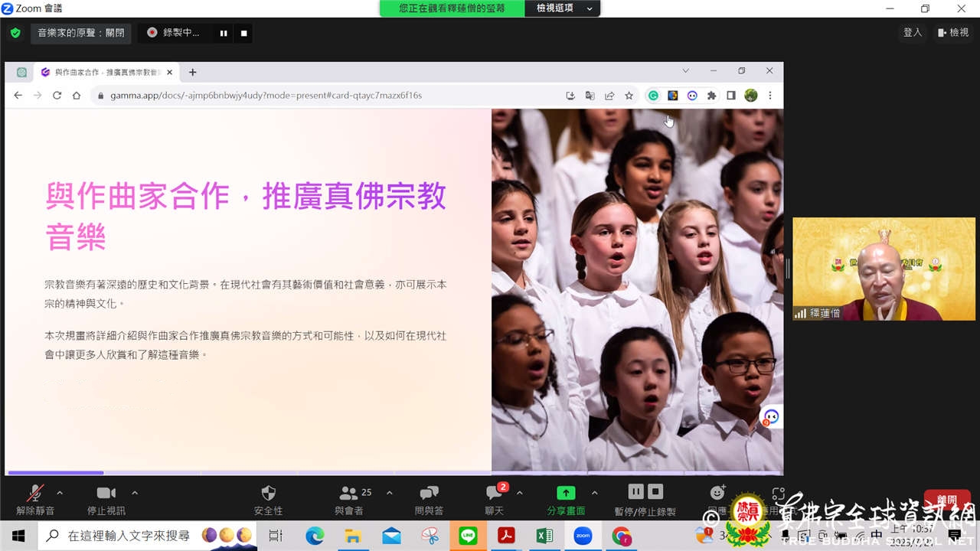Expand the audio options arrow beside the microphone

point(60,493)
